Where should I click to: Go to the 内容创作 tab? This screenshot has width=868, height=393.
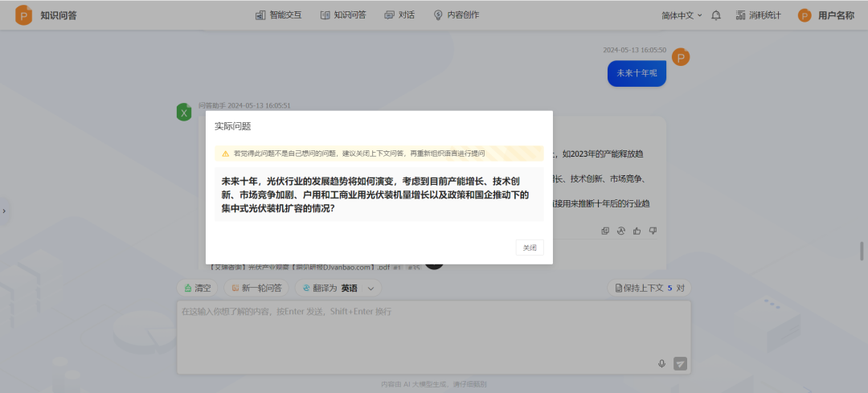coord(456,15)
